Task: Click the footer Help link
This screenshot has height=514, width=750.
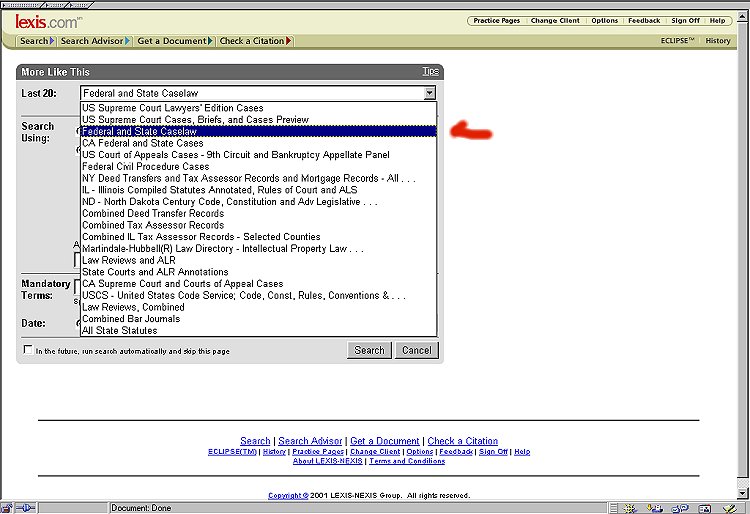Action: pos(522,451)
